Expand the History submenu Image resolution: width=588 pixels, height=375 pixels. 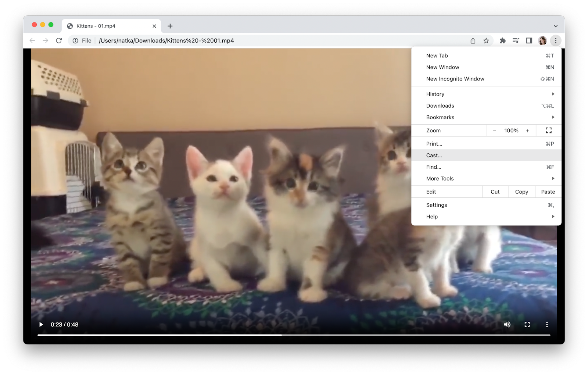pyautogui.click(x=486, y=94)
